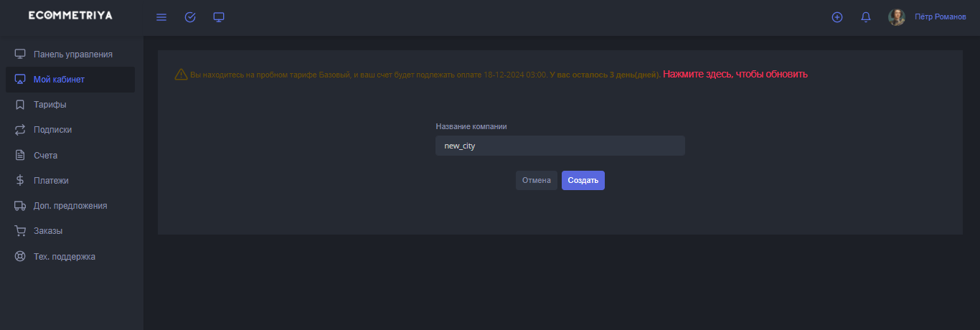
Task: Open Тех. поддержка support page
Action: tap(64, 257)
